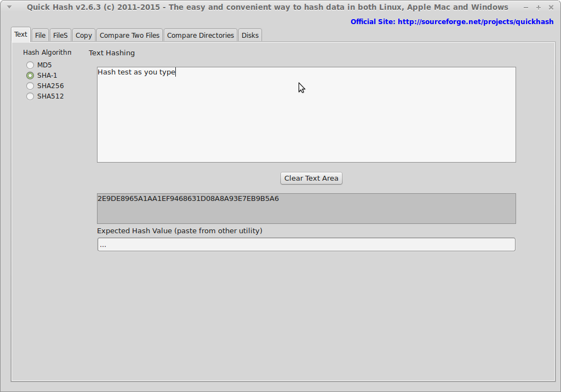
Task: Click inside the text hashing area
Action: tap(306, 114)
